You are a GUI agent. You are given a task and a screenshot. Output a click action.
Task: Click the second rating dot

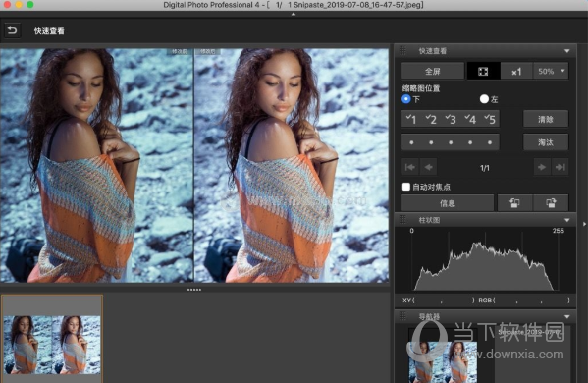[x=431, y=142]
